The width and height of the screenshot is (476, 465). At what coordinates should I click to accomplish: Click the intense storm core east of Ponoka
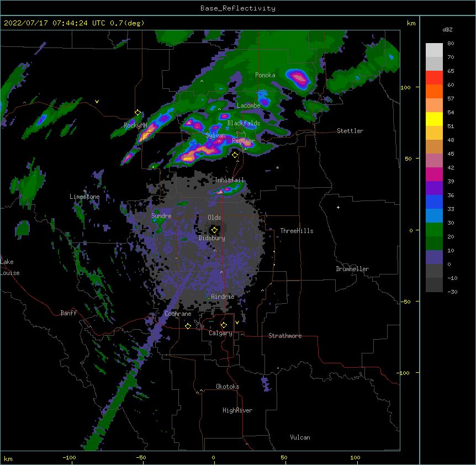[298, 78]
